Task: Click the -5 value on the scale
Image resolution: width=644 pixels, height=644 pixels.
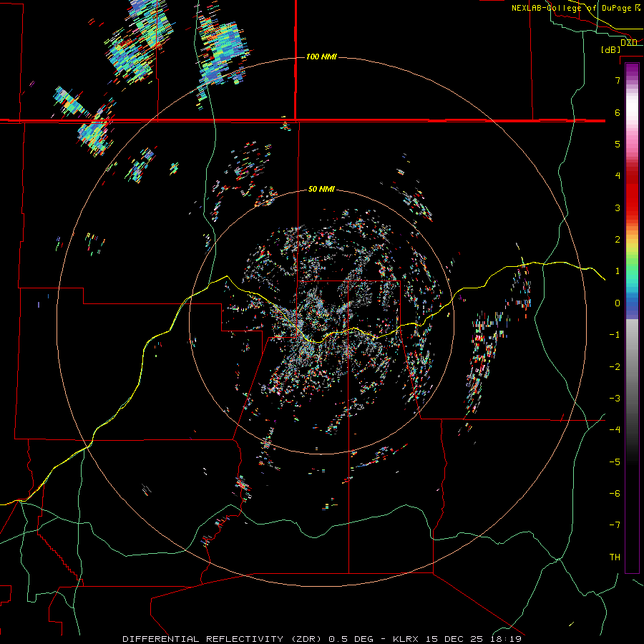Action: click(x=615, y=462)
